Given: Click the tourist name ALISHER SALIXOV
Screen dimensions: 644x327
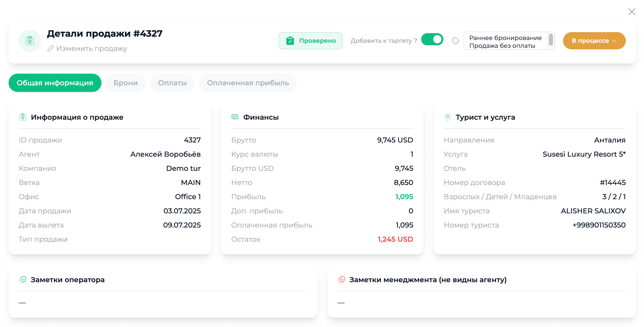Looking at the screenshot, I should [593, 211].
